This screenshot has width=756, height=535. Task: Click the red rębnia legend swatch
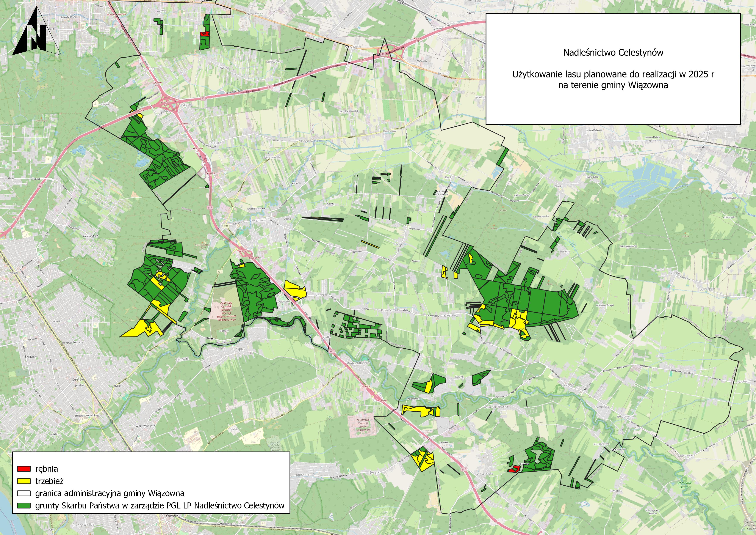[x=24, y=469]
